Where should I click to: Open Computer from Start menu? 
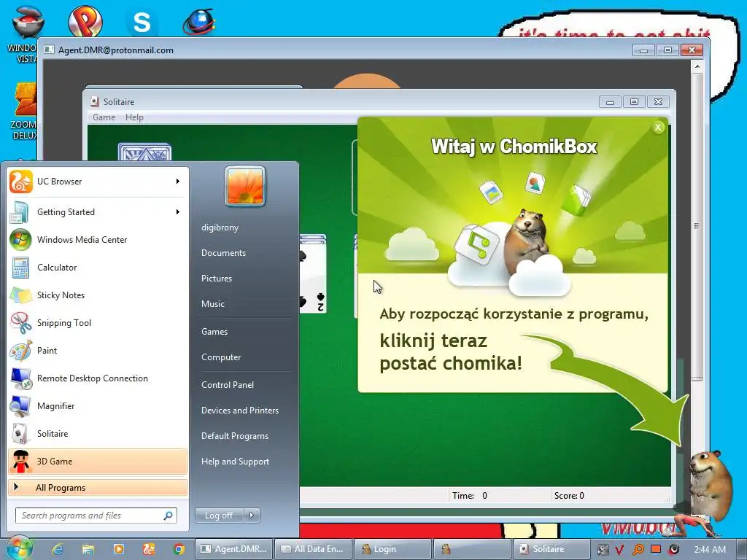221,357
